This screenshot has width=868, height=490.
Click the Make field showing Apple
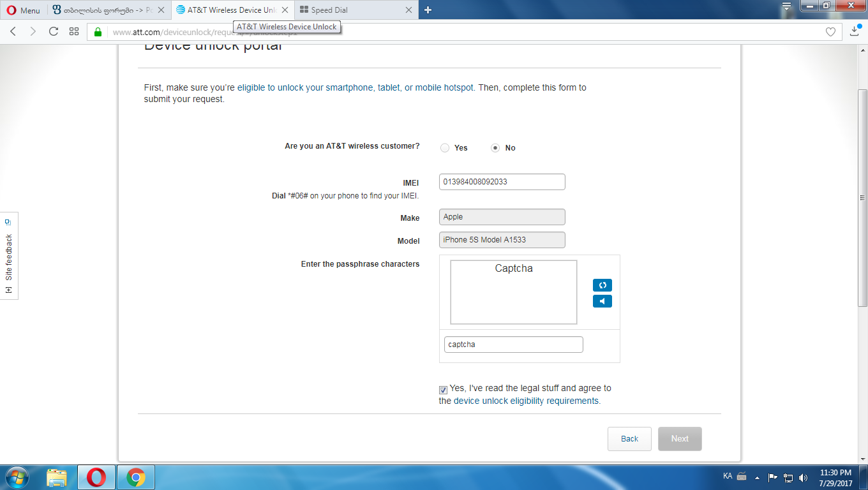pyautogui.click(x=502, y=217)
